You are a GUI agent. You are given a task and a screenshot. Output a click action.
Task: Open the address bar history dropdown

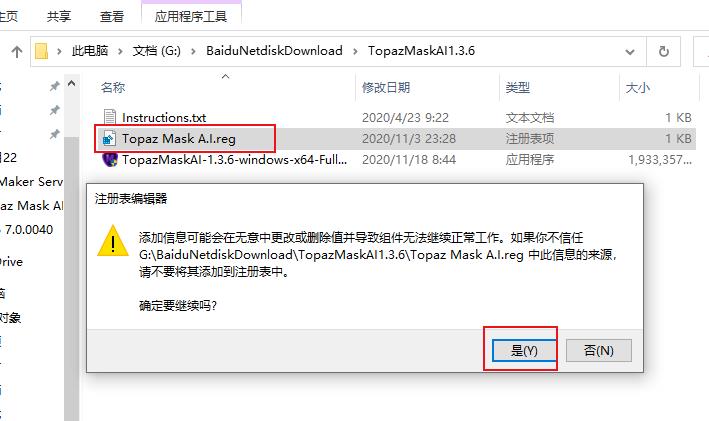[x=629, y=52]
